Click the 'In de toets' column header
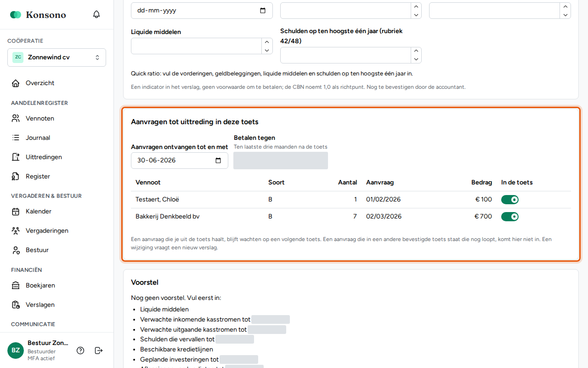Viewport: 588px width, 368px height. (x=517, y=183)
